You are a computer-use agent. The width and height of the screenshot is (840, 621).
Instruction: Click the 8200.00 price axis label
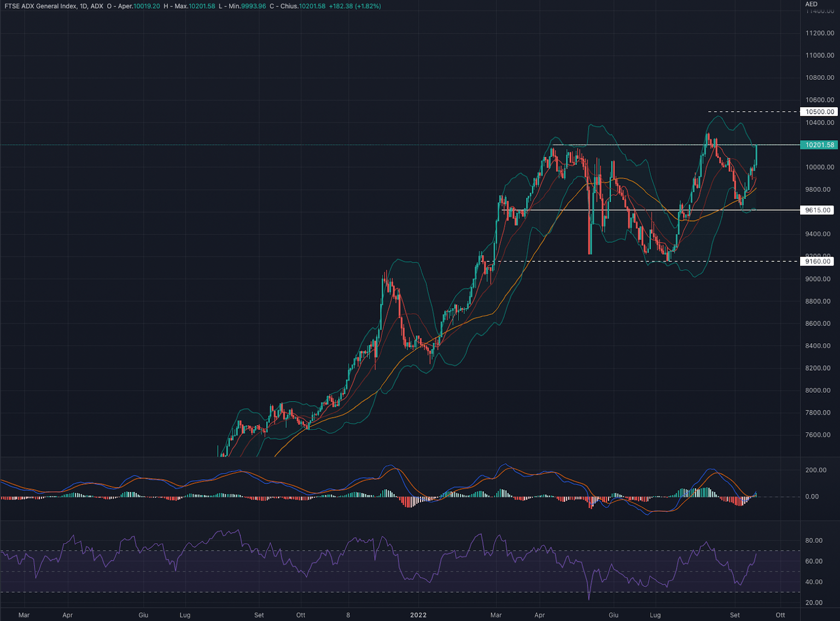click(x=818, y=368)
